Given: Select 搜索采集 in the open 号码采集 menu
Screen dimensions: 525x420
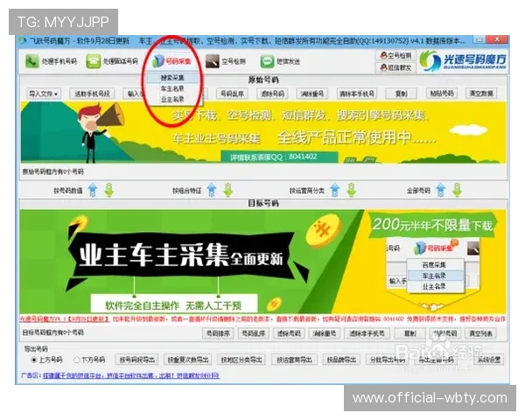Looking at the screenshot, I should [172, 78].
